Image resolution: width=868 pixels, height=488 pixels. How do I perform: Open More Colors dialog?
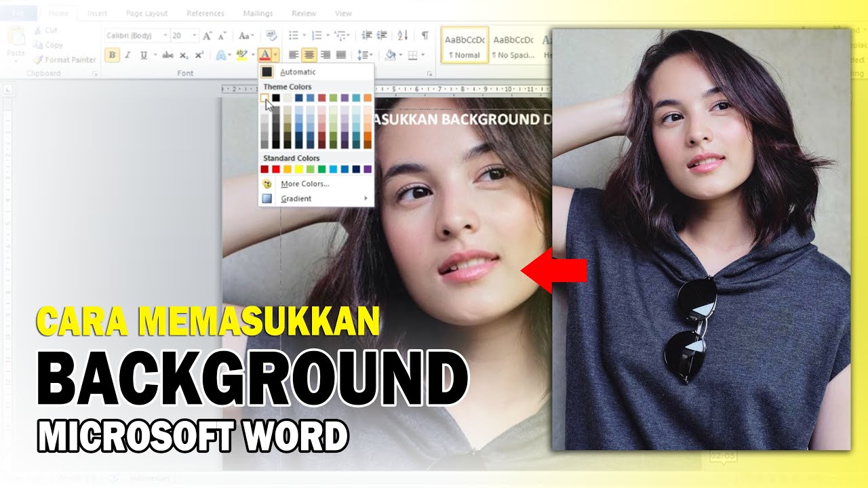pos(316,184)
